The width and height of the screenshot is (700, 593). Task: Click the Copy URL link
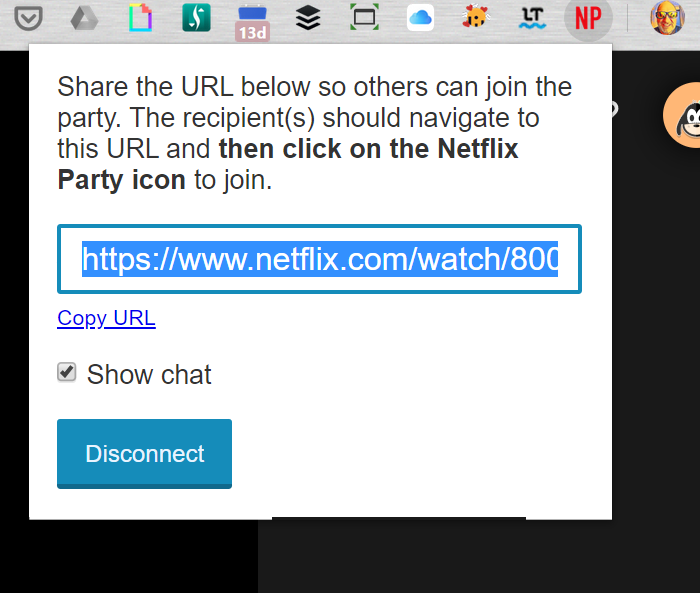tap(106, 319)
